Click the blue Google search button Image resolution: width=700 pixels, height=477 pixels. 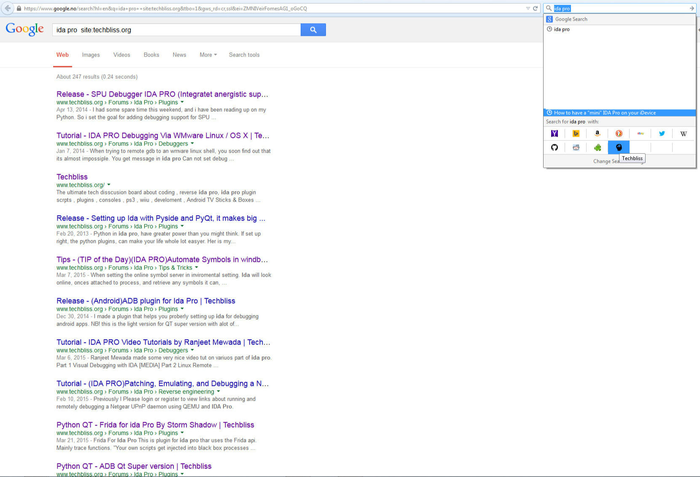point(313,30)
